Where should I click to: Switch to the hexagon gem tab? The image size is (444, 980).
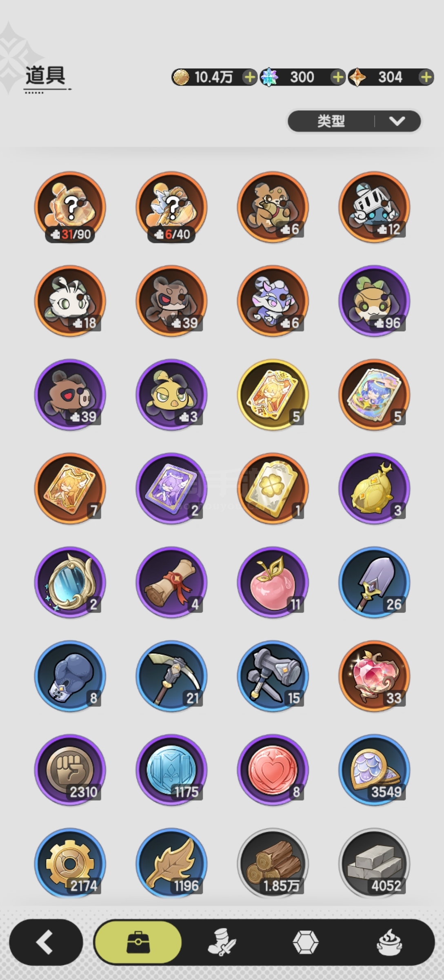[305, 942]
